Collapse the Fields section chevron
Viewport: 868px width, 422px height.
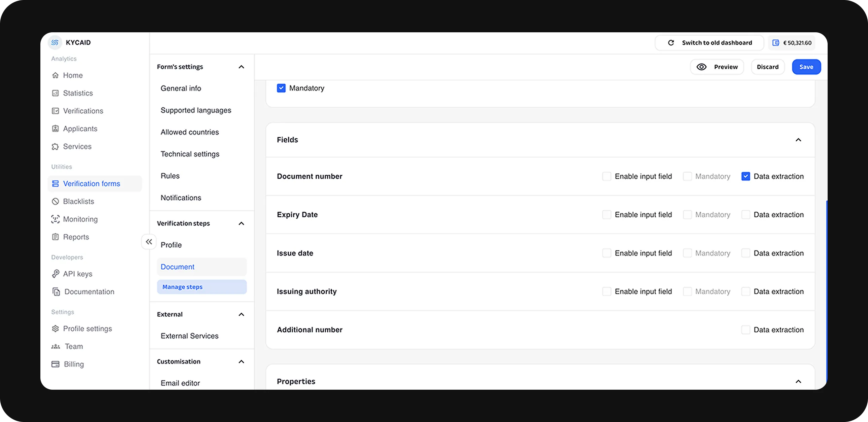tap(798, 140)
